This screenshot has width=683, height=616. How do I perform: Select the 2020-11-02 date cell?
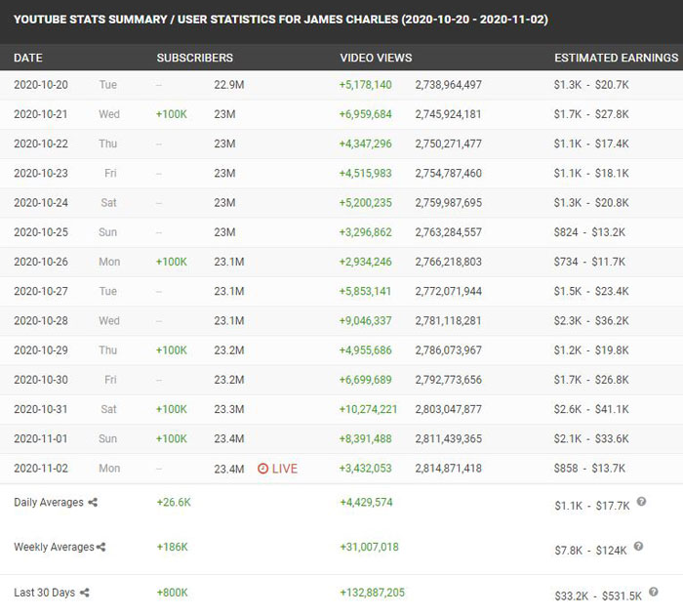[x=41, y=469]
